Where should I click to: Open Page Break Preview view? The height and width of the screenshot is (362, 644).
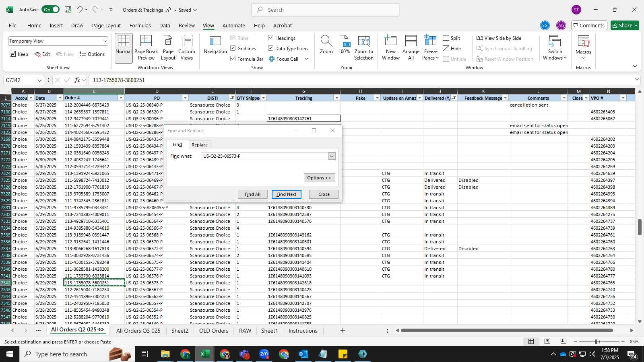tap(146, 48)
